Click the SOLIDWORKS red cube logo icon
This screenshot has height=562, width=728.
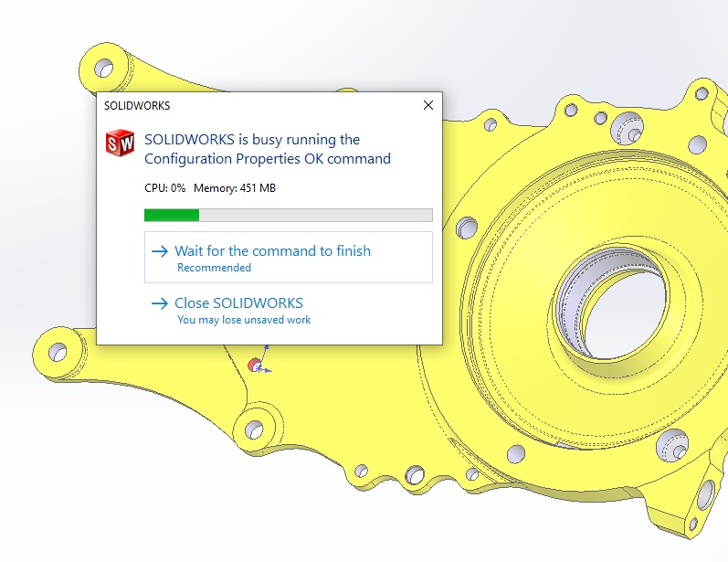[120, 143]
